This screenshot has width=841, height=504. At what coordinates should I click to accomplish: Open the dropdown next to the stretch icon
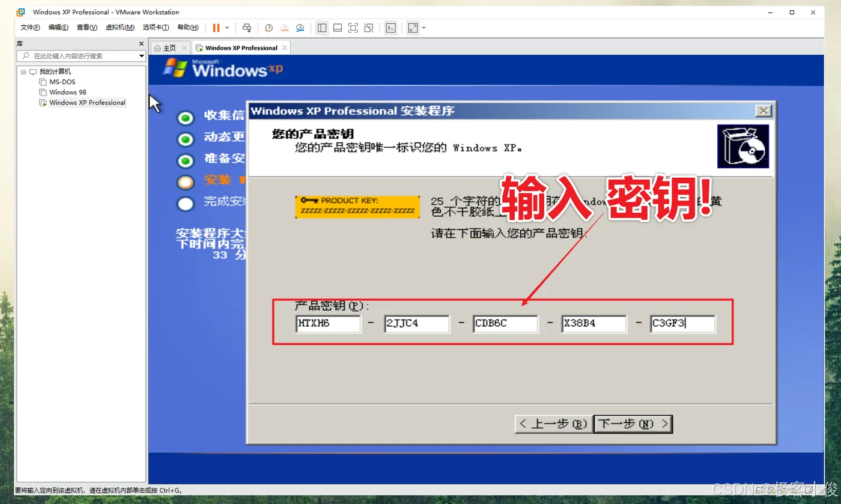(x=424, y=28)
